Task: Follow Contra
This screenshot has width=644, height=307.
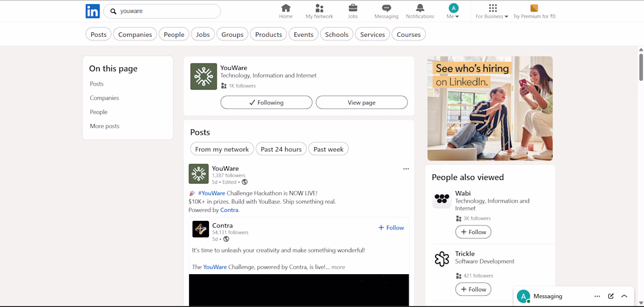Action: pos(391,228)
